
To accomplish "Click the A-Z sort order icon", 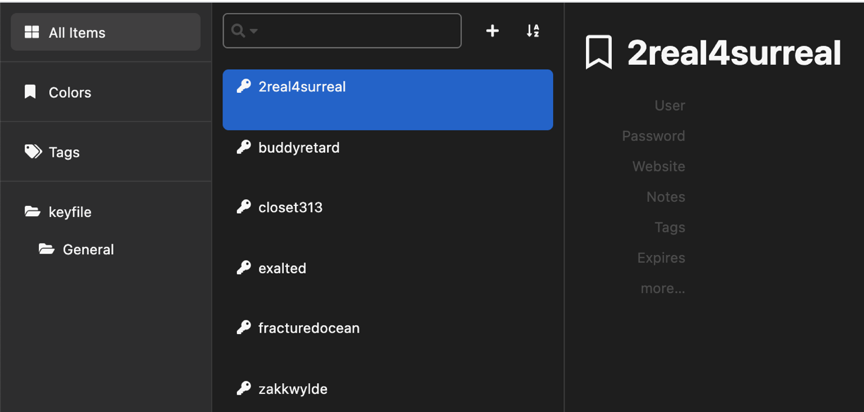I will [532, 31].
